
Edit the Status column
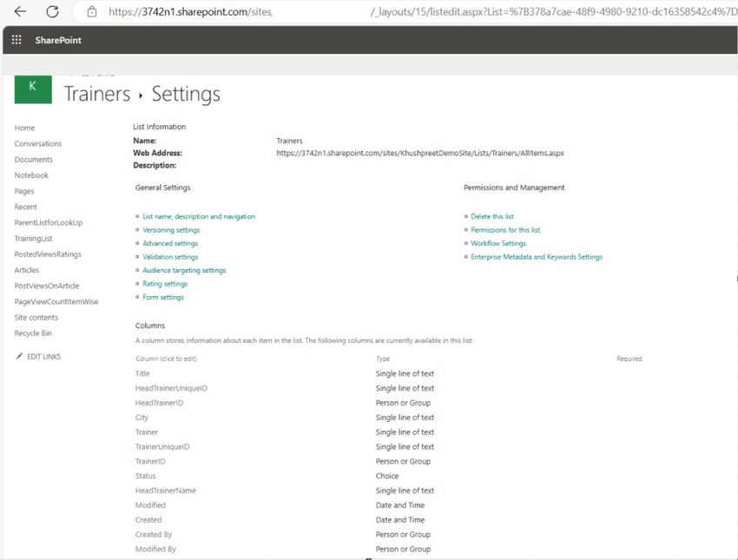coord(146,476)
